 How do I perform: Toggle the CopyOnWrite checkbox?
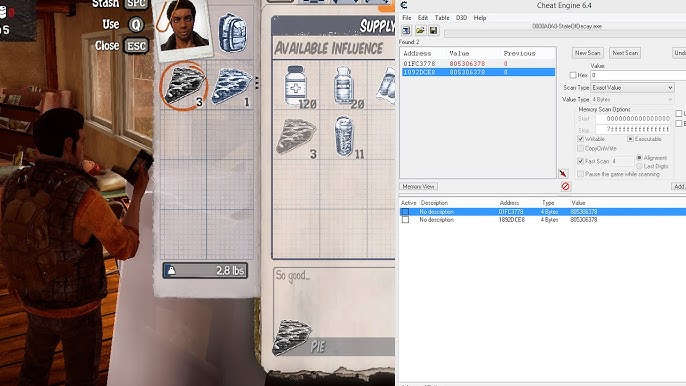(581, 148)
